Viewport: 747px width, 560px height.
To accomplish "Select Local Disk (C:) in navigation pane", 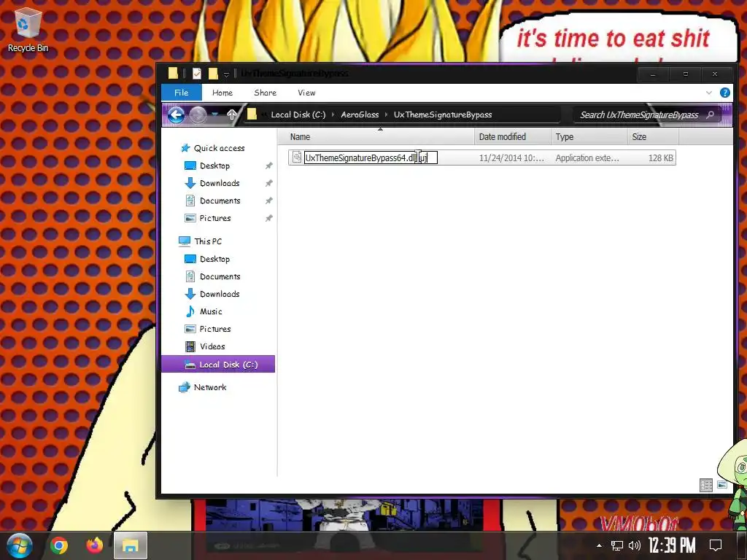I will tap(218, 365).
